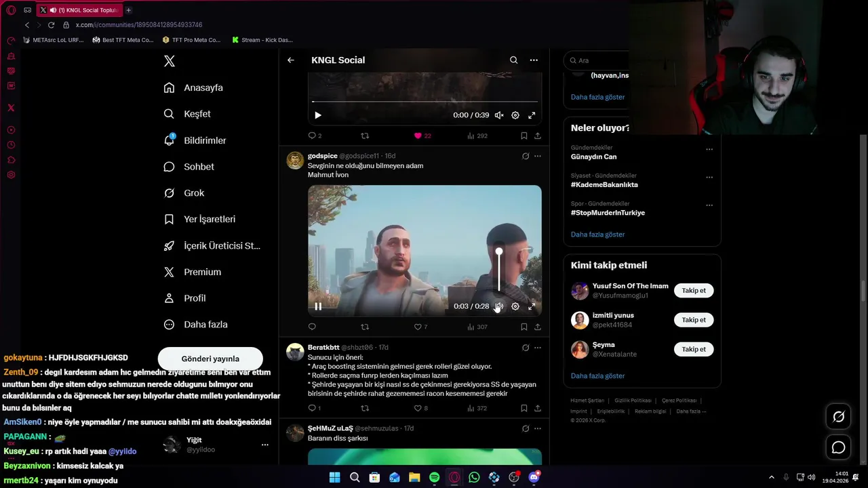The width and height of the screenshot is (868, 488).
Task: Open Grok action on godspice post
Action: click(526, 156)
